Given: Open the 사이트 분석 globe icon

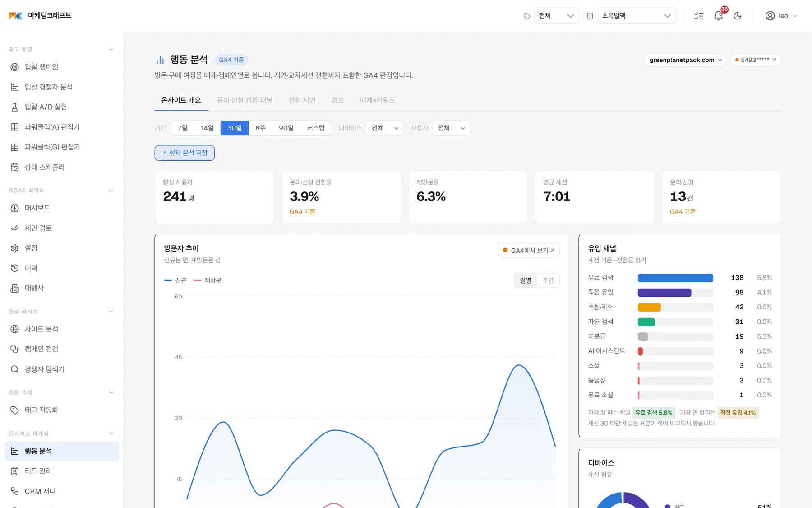Looking at the screenshot, I should point(14,329).
